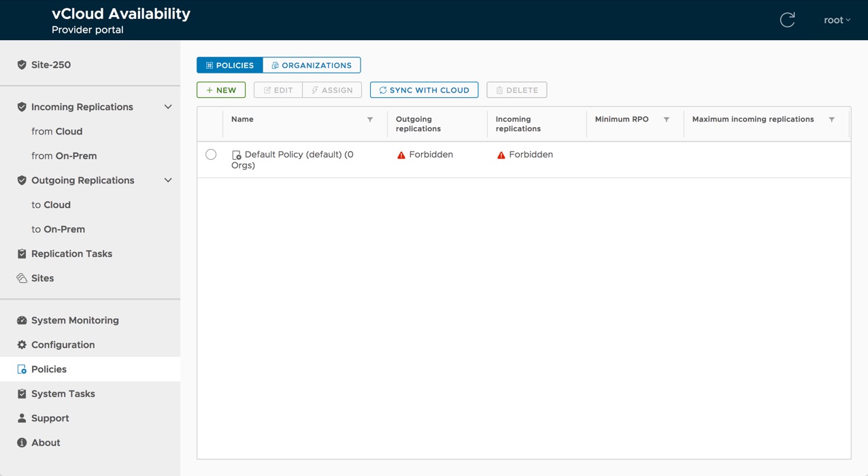Click the Outgoing Replications shield icon

tap(22, 180)
